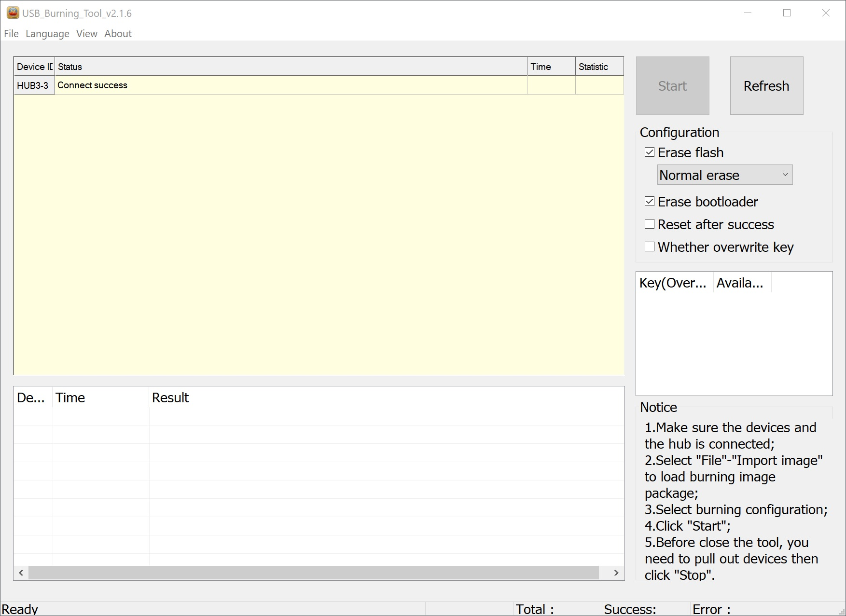The width and height of the screenshot is (846, 616).
Task: Click the Key(Over...) column header
Action: click(x=673, y=283)
